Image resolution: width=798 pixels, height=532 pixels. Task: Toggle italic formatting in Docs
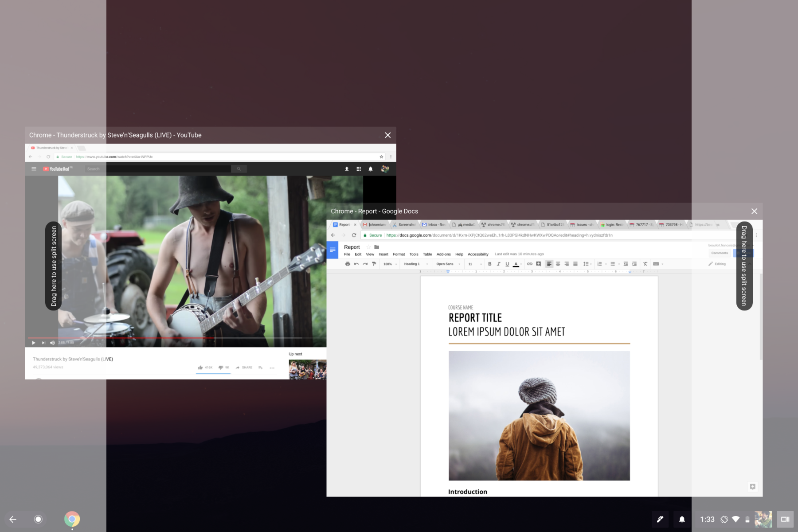click(x=498, y=264)
